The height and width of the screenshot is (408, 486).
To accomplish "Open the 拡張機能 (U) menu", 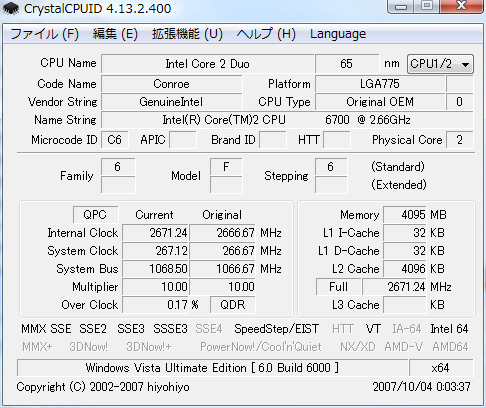I will pos(187,34).
